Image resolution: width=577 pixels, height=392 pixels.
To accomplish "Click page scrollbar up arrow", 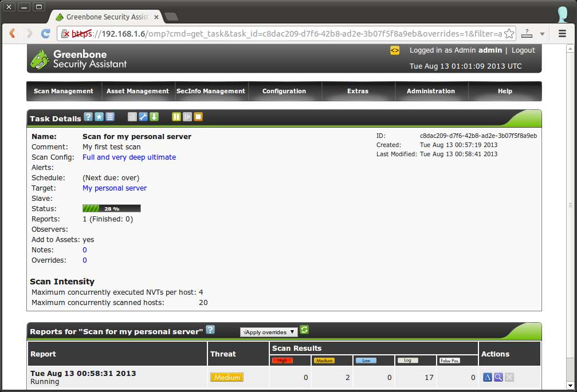I will [x=570, y=48].
